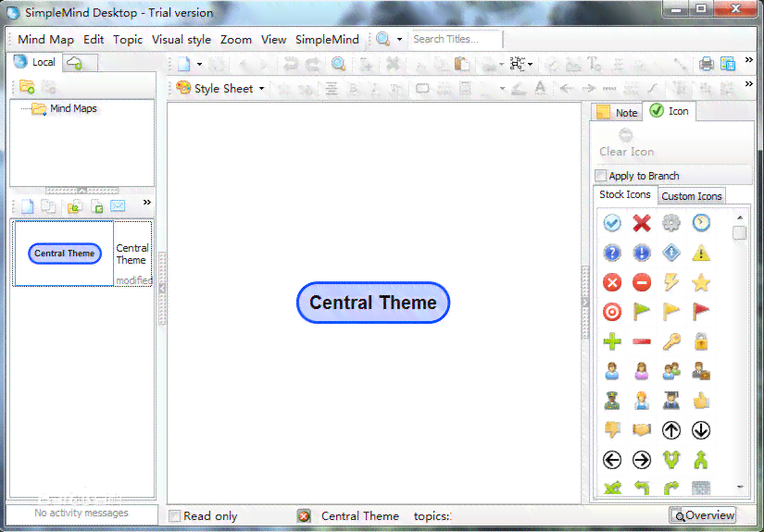The width and height of the screenshot is (764, 532).
Task: Select the up arrow circle icon
Action: (671, 430)
